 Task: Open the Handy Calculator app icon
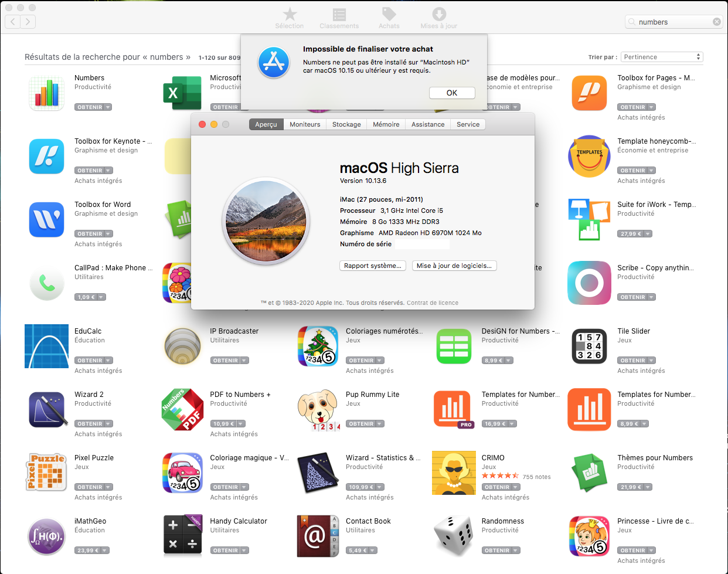[x=182, y=536]
